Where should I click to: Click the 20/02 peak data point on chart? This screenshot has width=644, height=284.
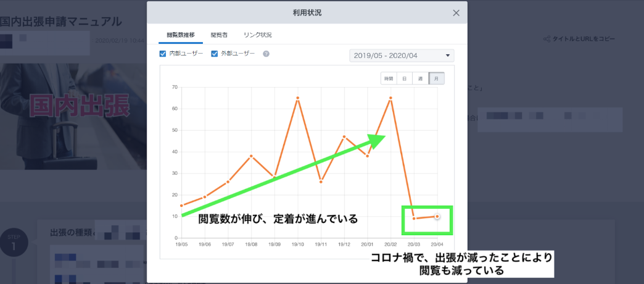click(x=390, y=98)
